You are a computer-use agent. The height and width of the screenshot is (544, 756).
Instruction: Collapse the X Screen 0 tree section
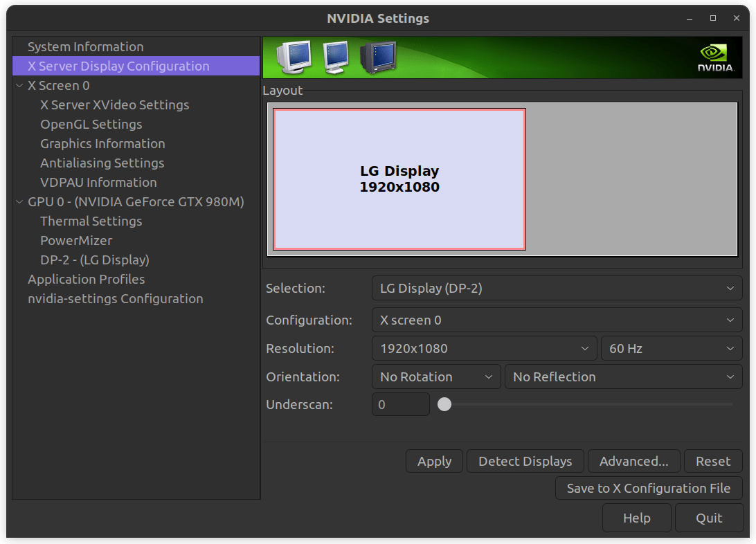[19, 85]
